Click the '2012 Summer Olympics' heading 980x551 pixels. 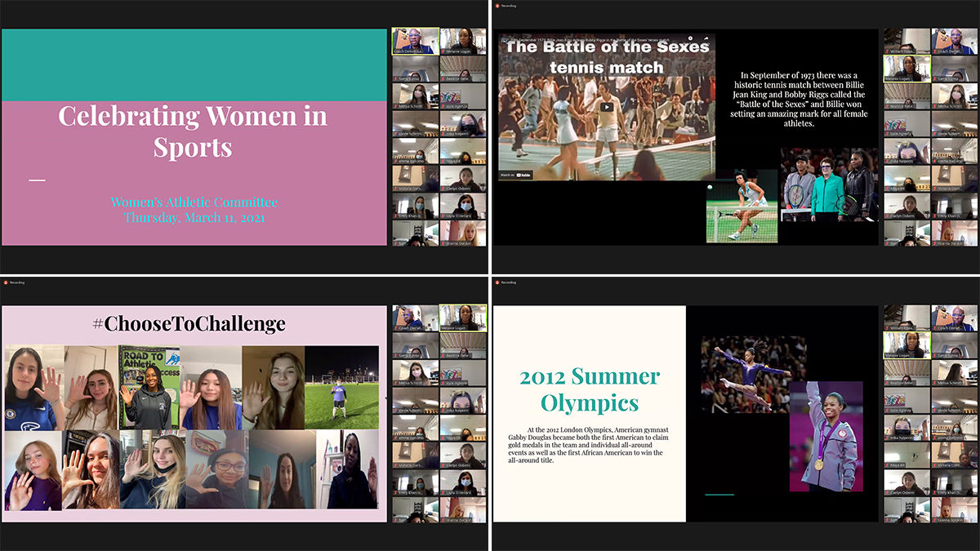[x=590, y=389]
